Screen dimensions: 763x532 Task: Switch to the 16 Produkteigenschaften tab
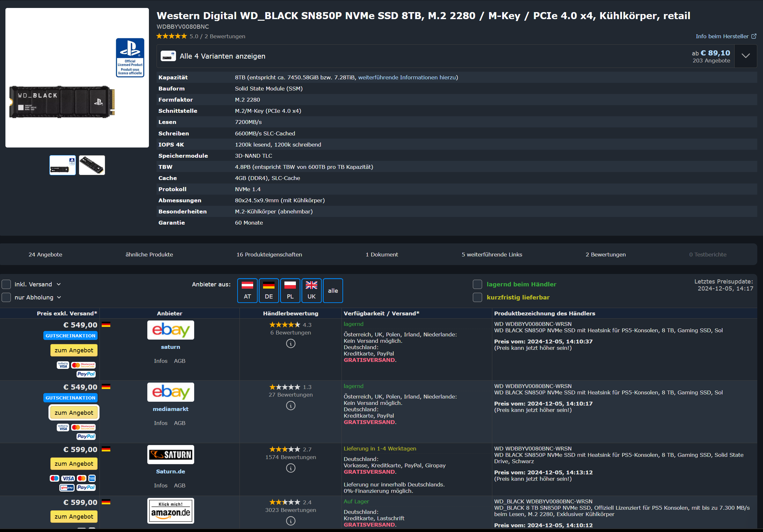[x=269, y=255]
